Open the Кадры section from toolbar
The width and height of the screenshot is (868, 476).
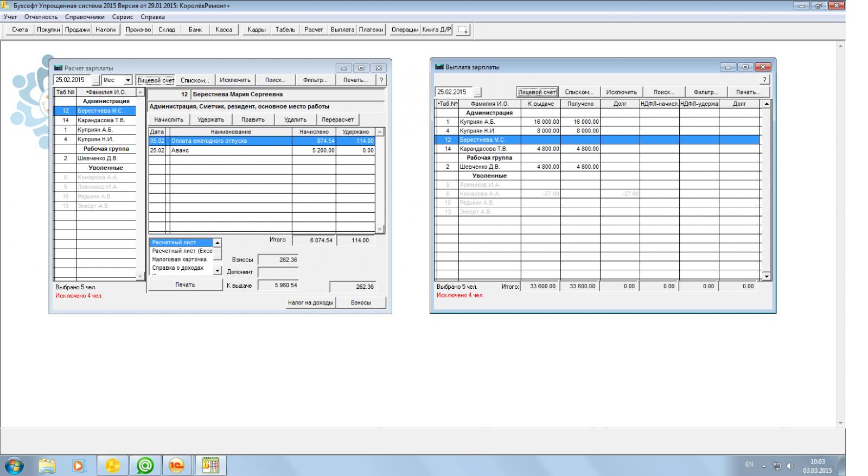(x=257, y=30)
